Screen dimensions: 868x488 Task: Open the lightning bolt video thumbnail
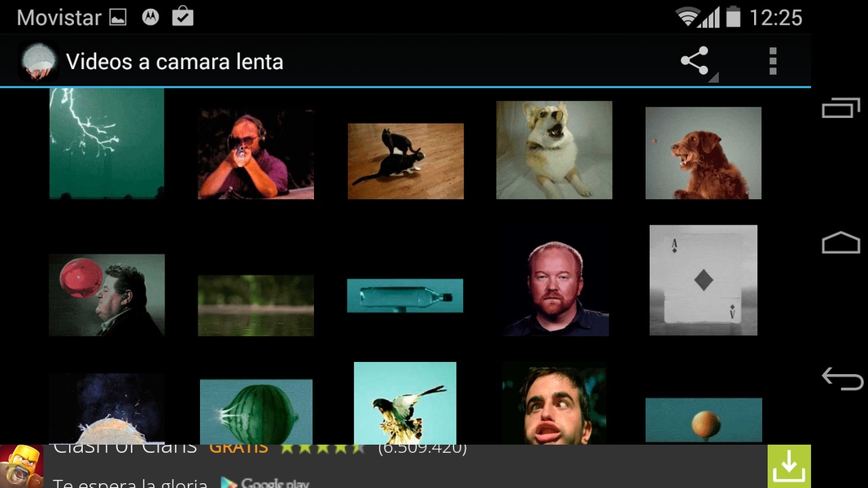coord(107,143)
